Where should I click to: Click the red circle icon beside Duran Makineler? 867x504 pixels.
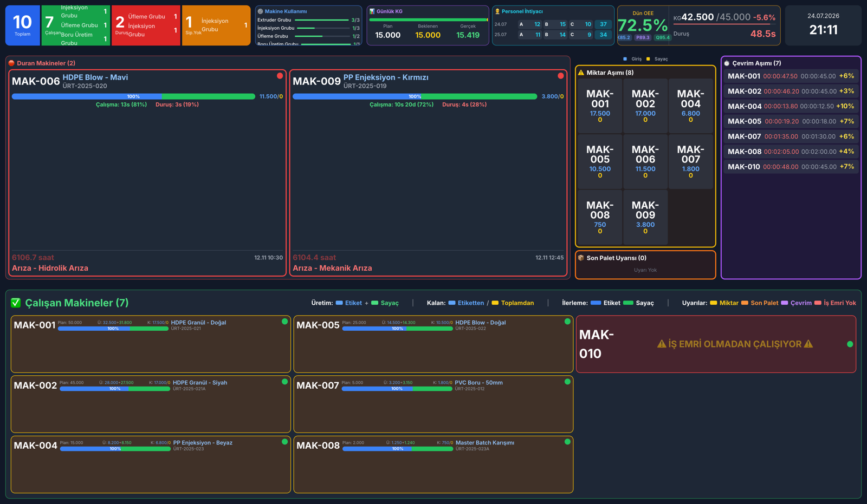11,63
